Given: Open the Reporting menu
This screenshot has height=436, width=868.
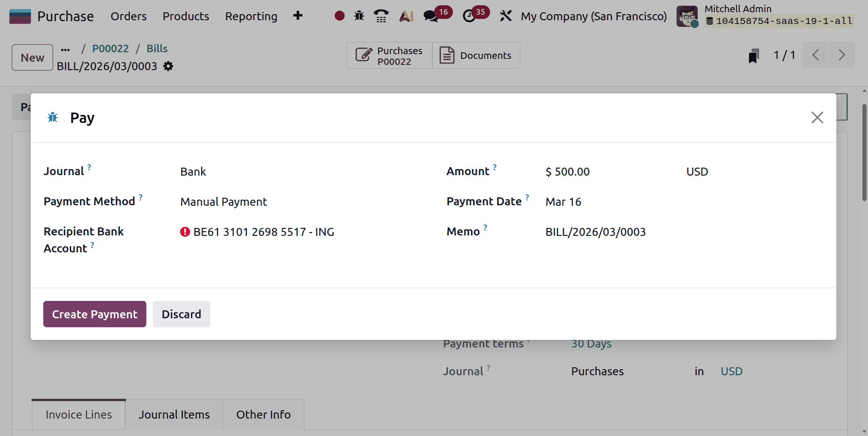Looking at the screenshot, I should click(x=251, y=16).
